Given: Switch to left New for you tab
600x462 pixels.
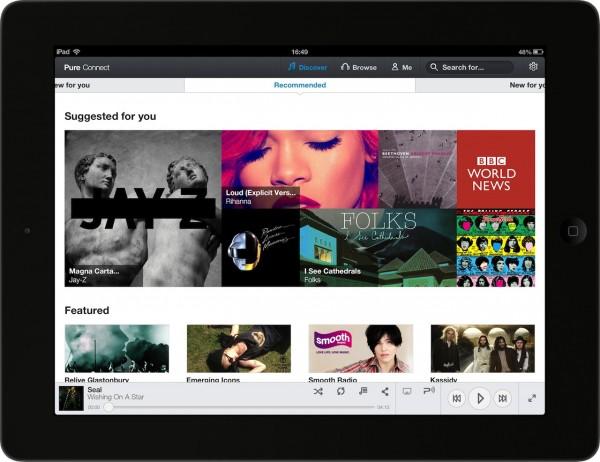Looking at the screenshot, I should click(120, 85).
